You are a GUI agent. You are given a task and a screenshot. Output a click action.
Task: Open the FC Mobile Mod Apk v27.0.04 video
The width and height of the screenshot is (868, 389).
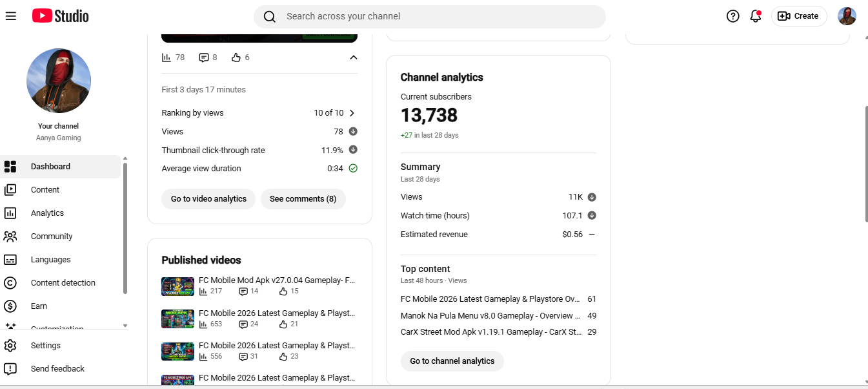click(277, 280)
